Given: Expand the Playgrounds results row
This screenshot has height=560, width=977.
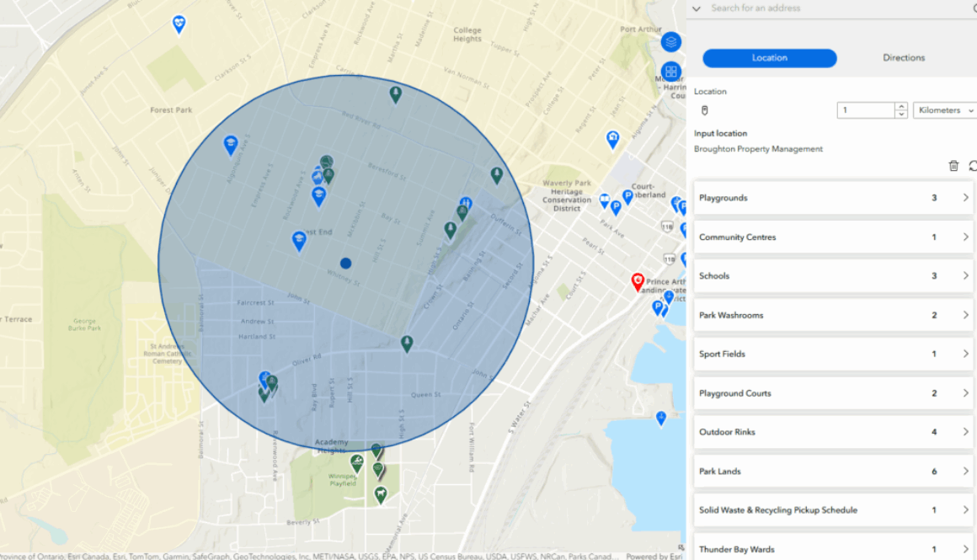Looking at the screenshot, I should point(832,198).
